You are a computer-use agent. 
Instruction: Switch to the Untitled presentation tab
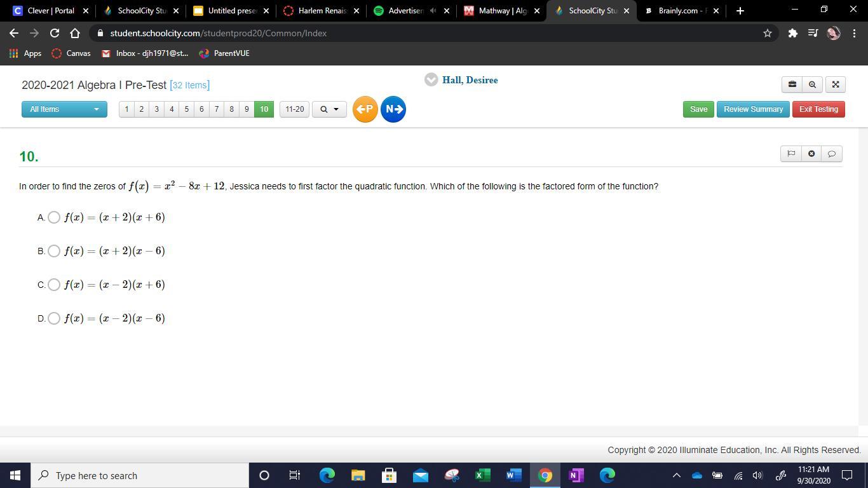[x=232, y=11]
